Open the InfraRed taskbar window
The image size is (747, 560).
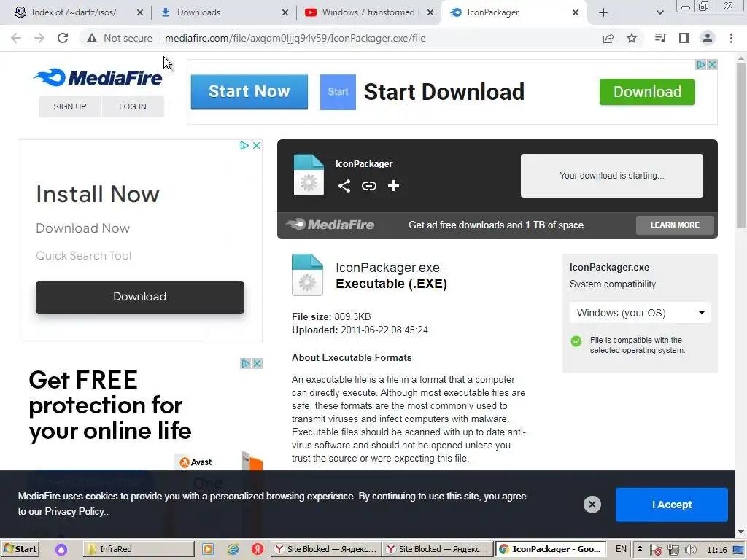point(139,549)
